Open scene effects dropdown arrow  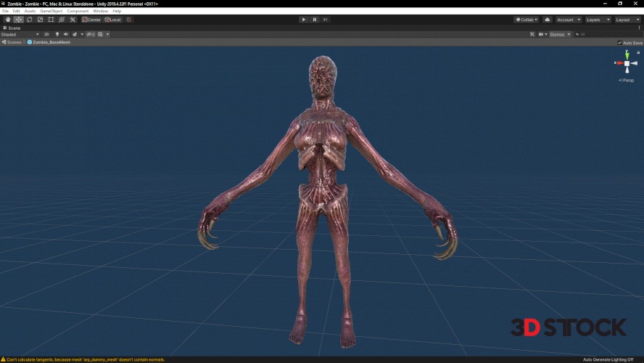pos(82,35)
